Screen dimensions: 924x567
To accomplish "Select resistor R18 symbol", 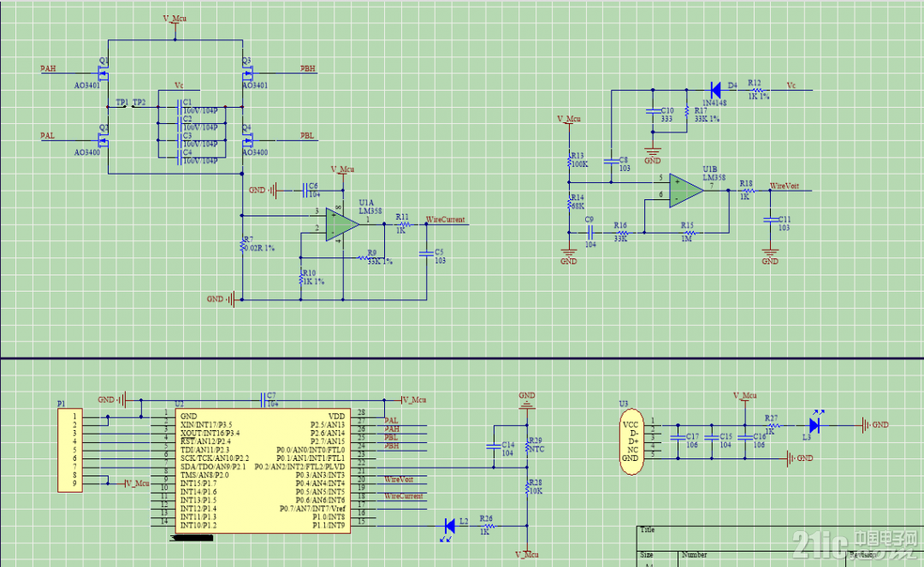I will tap(749, 191).
